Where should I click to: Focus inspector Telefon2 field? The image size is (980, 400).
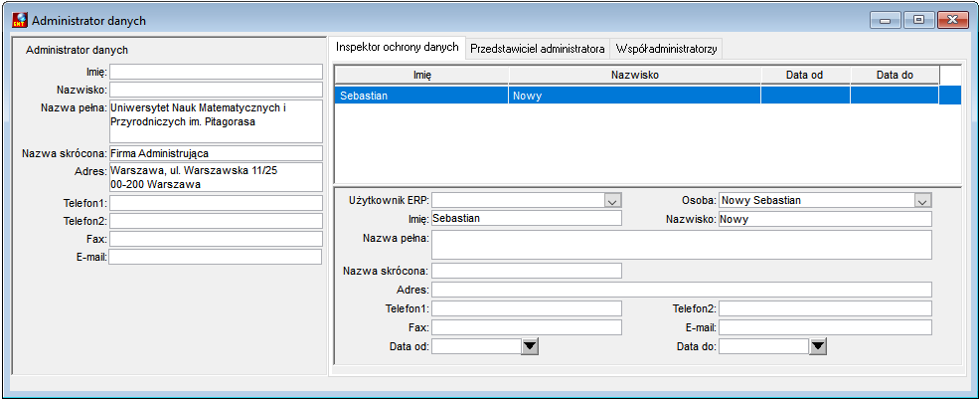pyautogui.click(x=826, y=308)
